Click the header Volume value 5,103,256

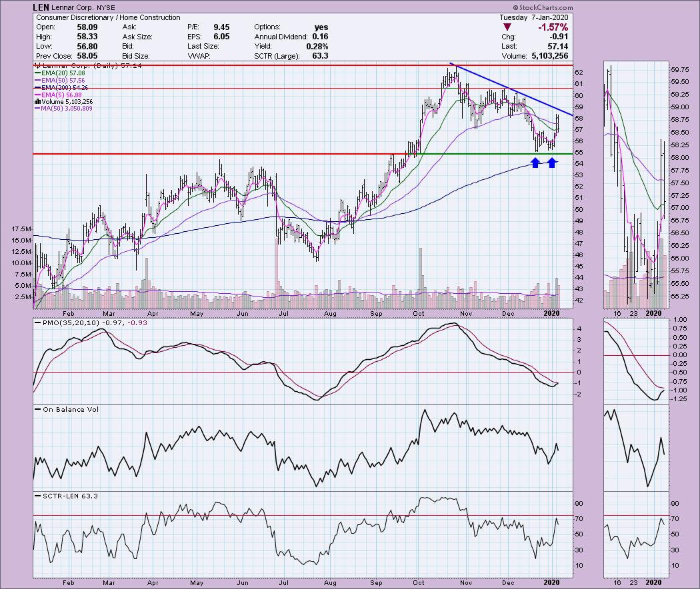[550, 56]
